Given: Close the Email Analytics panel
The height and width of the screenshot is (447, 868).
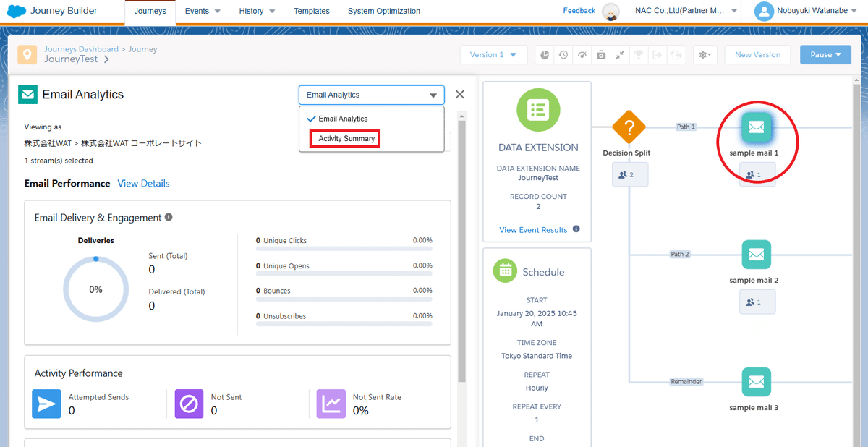Looking at the screenshot, I should pyautogui.click(x=460, y=94).
